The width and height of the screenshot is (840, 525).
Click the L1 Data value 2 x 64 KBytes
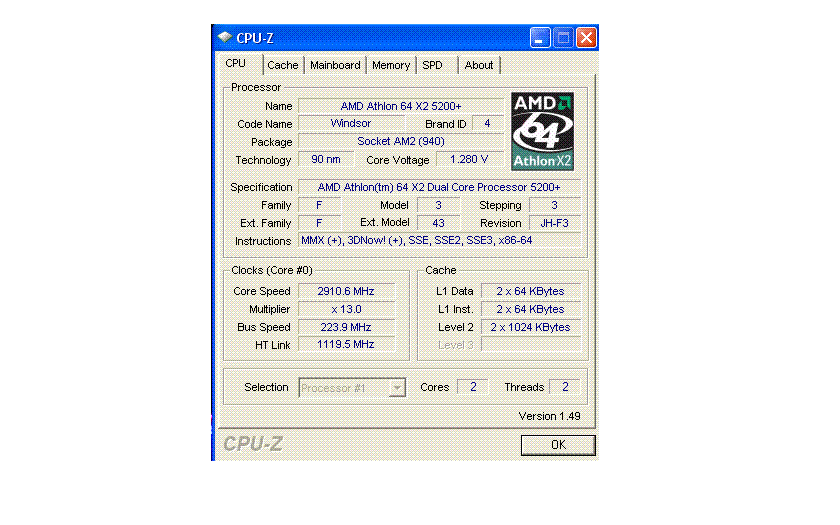coord(530,291)
